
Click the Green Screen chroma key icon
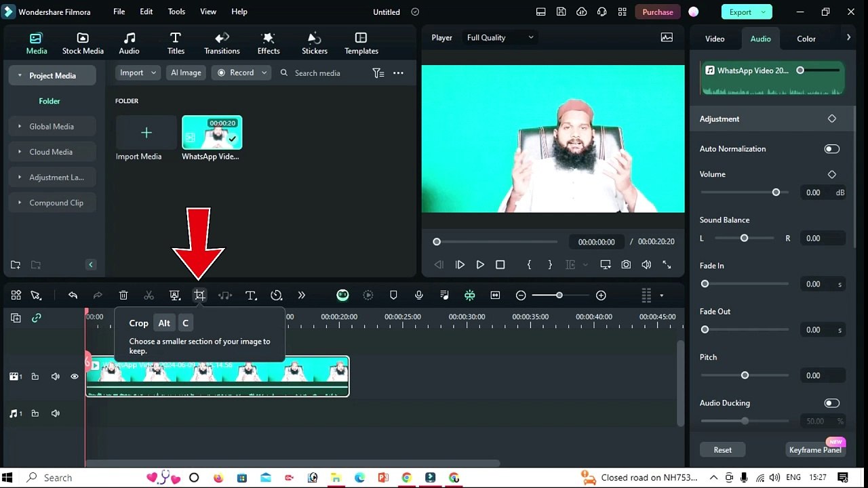(470, 295)
